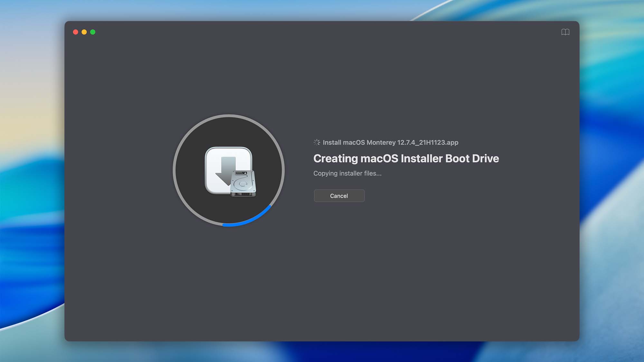The image size is (644, 362).
Task: Click the spinning activity indicator icon
Action: [x=317, y=142]
